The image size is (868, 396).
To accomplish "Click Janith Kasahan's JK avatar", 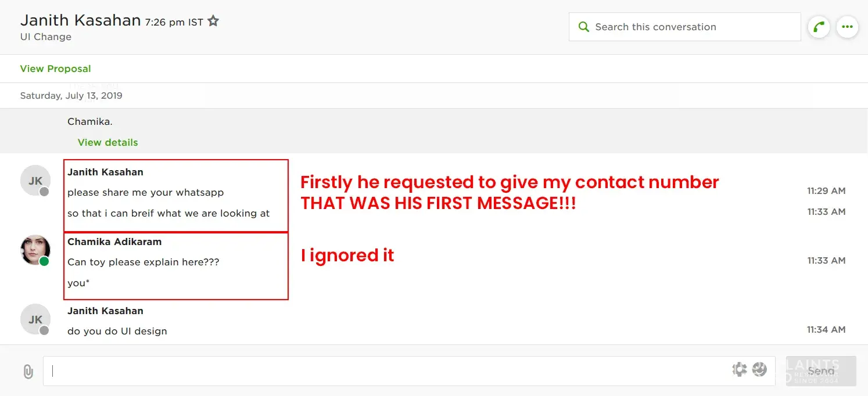I will tap(35, 181).
